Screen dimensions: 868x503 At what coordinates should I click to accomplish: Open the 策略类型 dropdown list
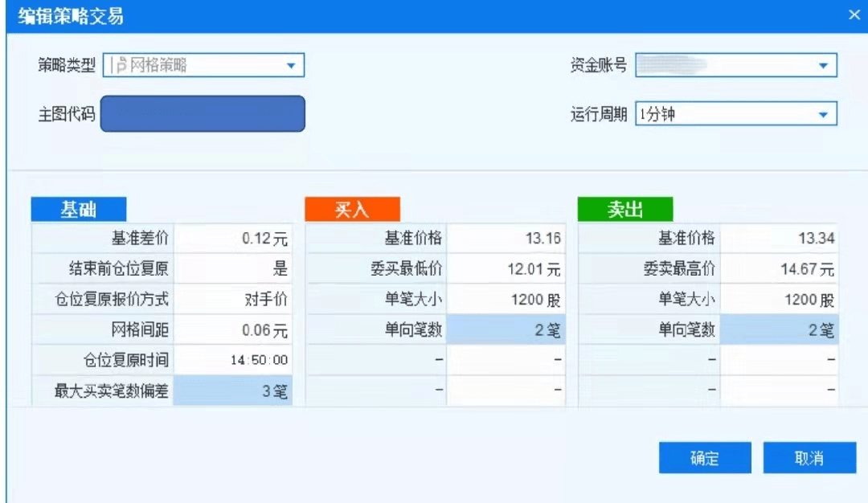(291, 66)
